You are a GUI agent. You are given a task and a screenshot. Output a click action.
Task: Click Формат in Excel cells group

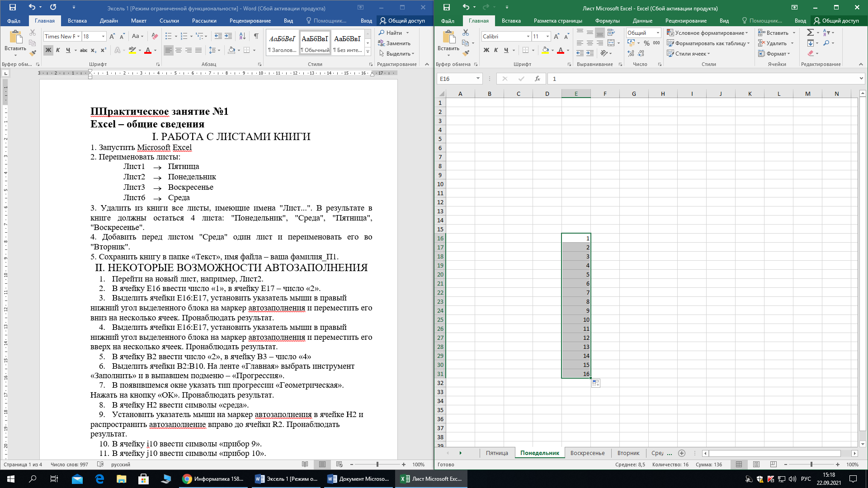point(774,53)
